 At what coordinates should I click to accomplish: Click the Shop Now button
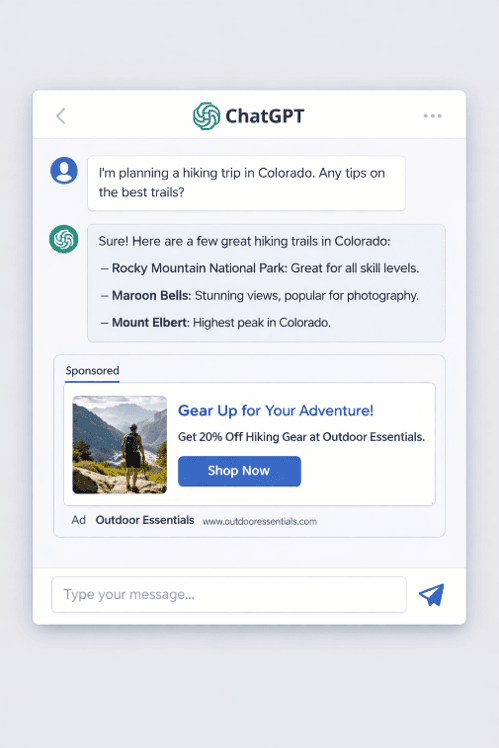pyautogui.click(x=239, y=471)
